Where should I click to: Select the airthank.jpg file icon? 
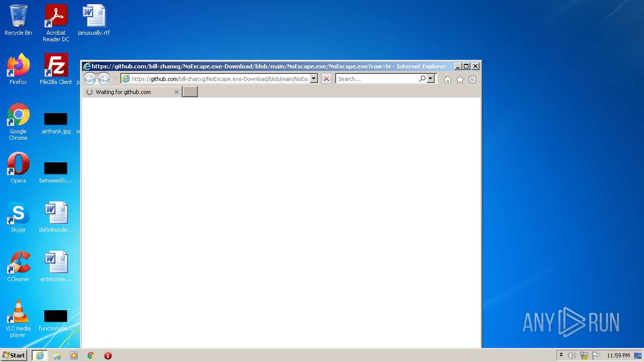[56, 123]
